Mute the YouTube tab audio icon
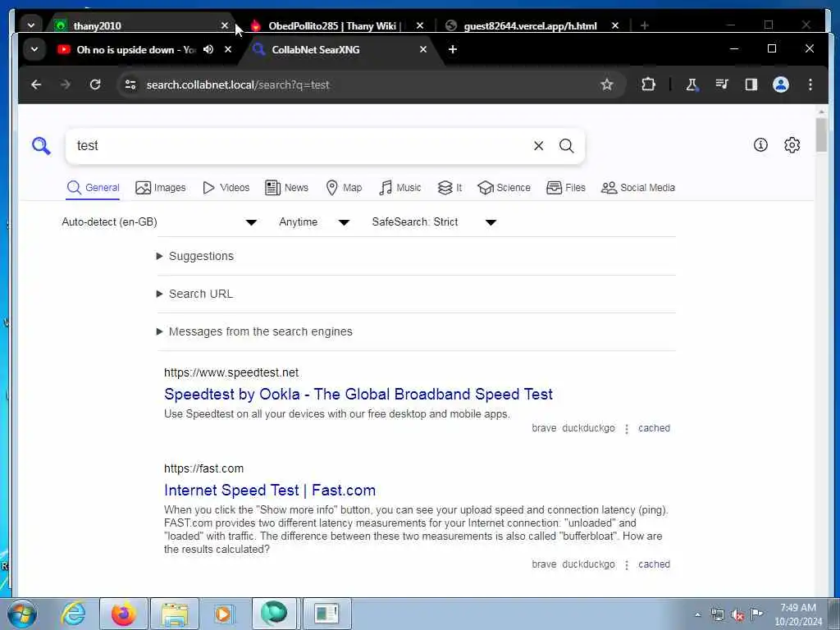 208,49
